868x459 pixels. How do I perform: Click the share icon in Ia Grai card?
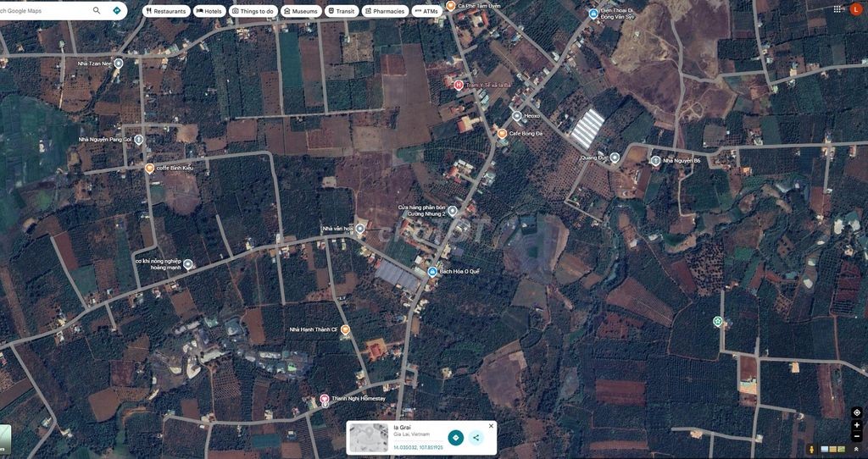[475, 438]
